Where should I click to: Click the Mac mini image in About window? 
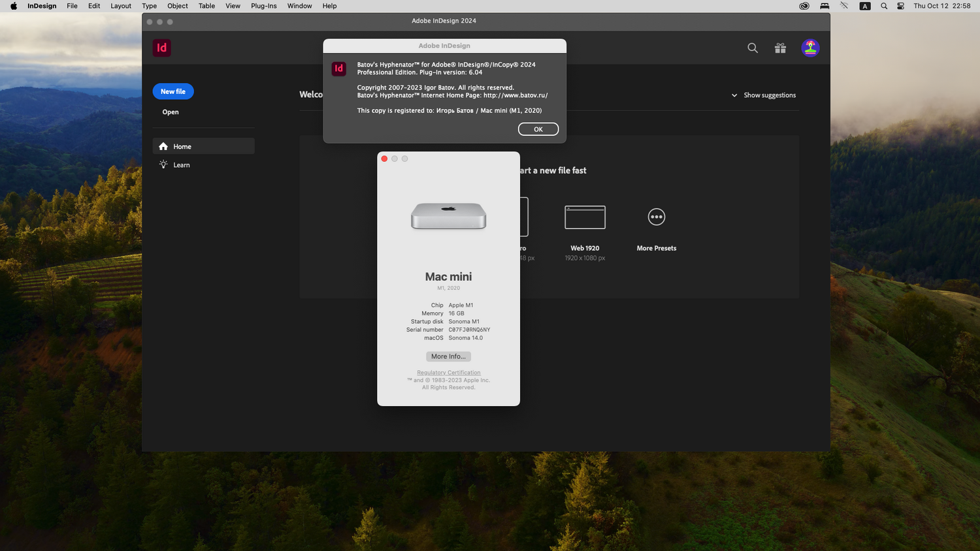click(x=448, y=215)
